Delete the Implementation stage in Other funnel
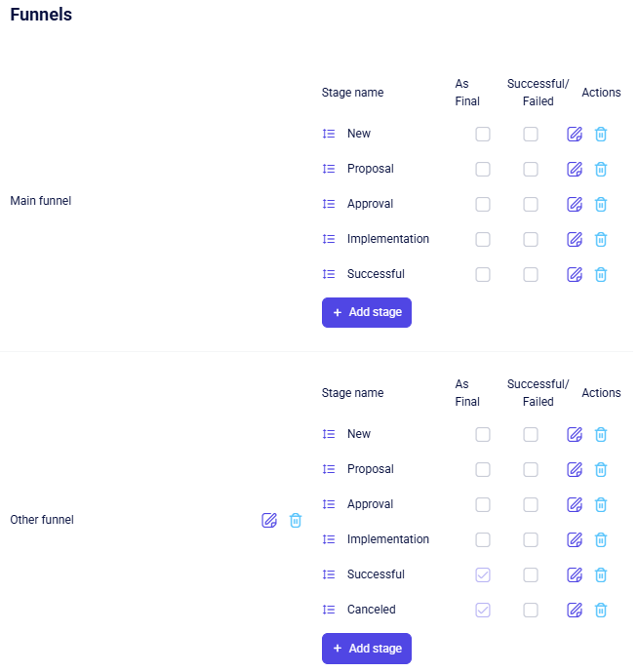Screen dimensions: 639x672 pyautogui.click(x=601, y=540)
